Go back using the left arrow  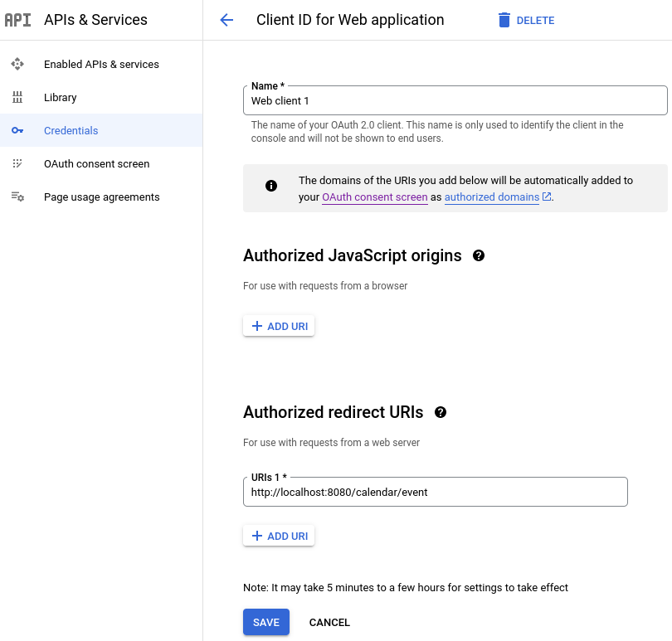click(x=226, y=20)
